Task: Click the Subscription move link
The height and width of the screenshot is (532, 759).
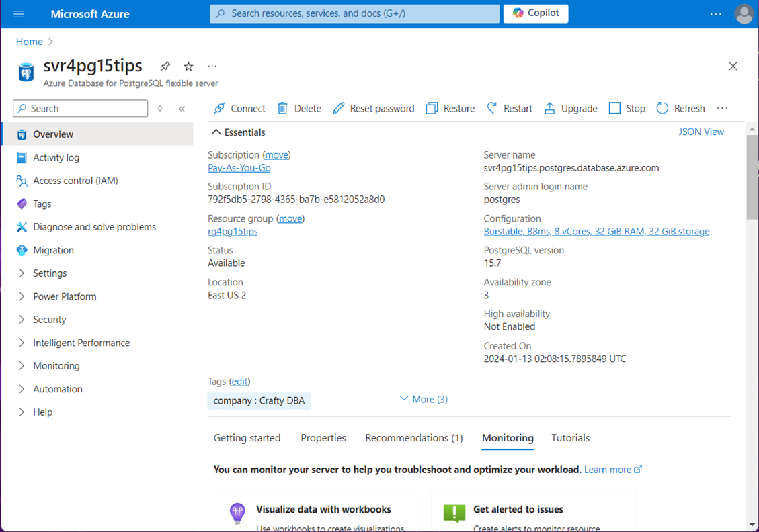Action: (276, 154)
